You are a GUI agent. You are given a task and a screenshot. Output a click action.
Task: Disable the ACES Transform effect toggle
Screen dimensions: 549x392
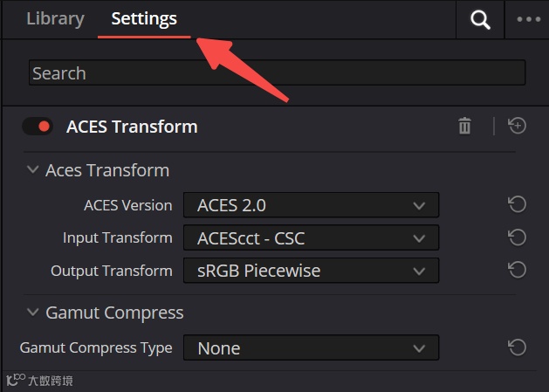tap(38, 127)
